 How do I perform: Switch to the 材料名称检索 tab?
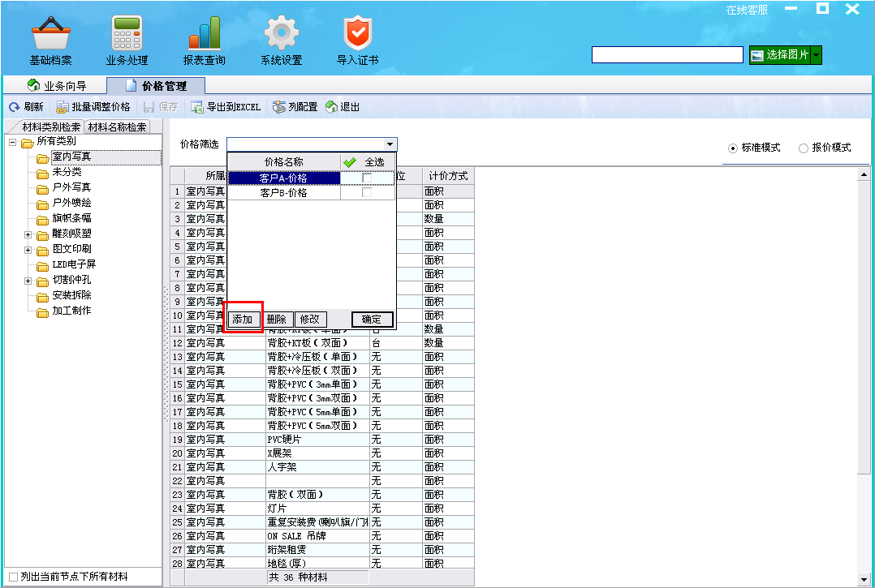point(118,127)
